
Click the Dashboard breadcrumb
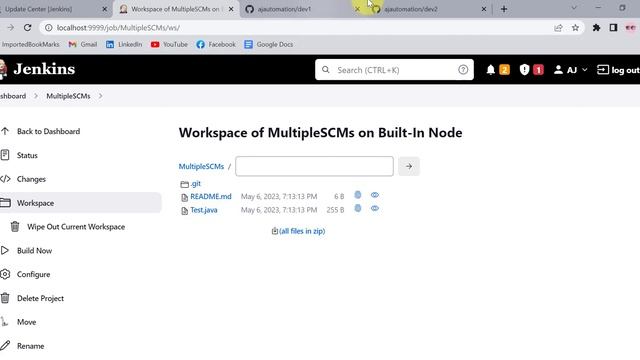click(x=13, y=96)
